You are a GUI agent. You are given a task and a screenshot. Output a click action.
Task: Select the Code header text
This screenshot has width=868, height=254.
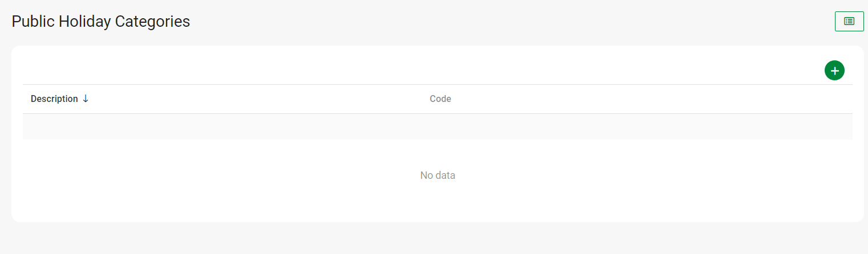pyautogui.click(x=440, y=99)
